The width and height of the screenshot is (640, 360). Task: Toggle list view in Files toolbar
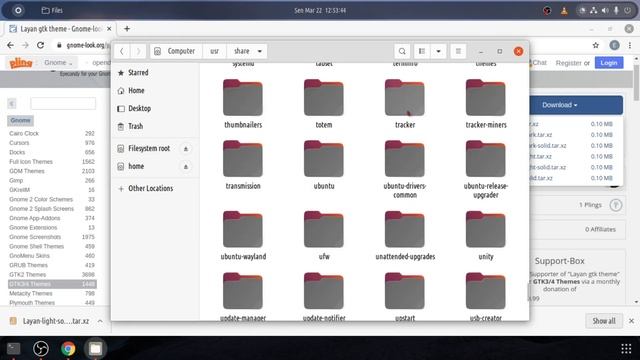click(x=422, y=51)
